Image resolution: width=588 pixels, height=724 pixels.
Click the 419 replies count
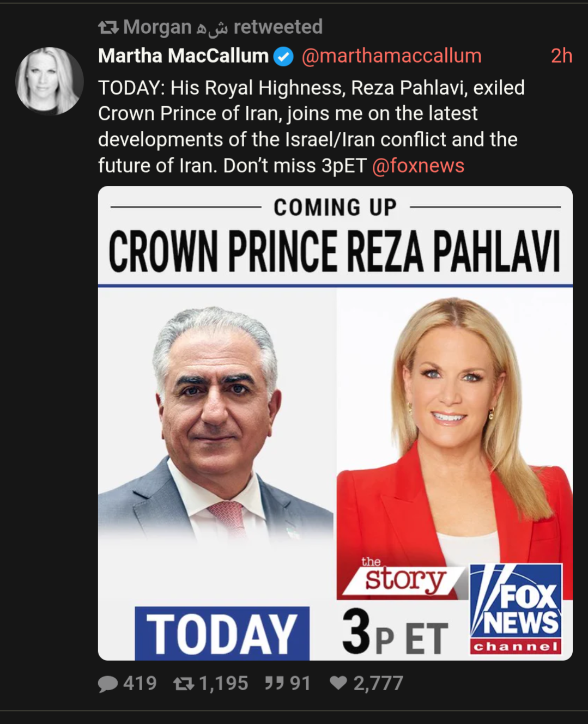[140, 683]
